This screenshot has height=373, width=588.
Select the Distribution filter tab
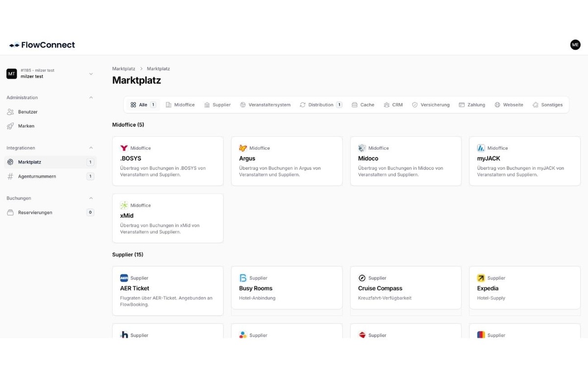tap(320, 105)
